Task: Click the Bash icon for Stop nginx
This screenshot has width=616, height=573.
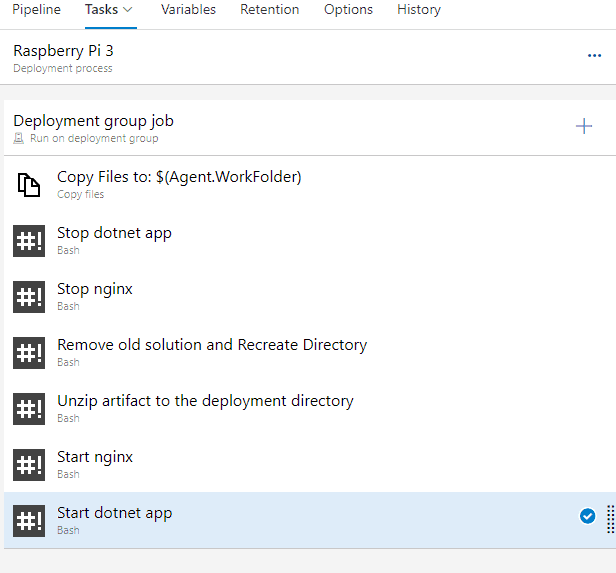Action: click(29, 297)
